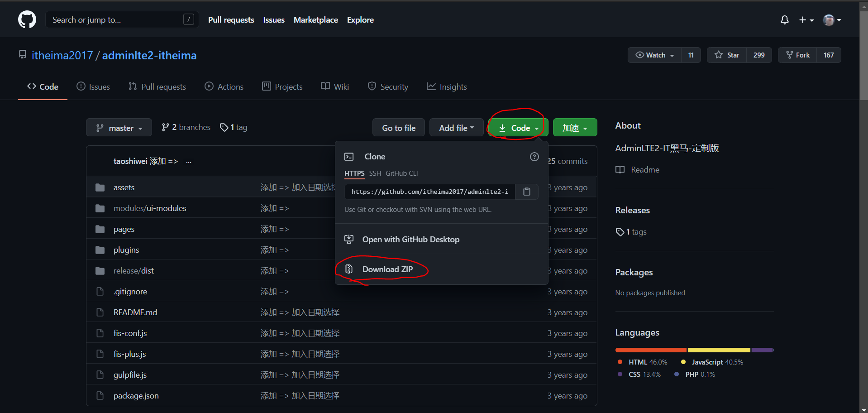Open global Issues in top navigation
868x413 pixels.
[x=274, y=20]
